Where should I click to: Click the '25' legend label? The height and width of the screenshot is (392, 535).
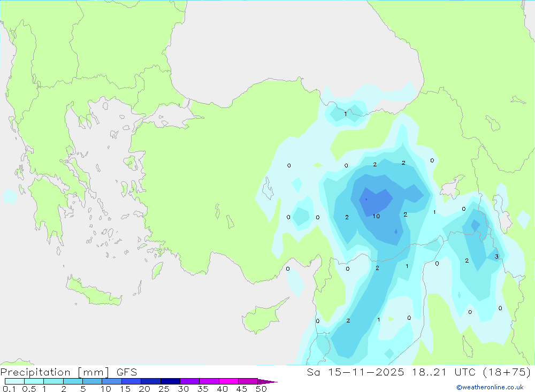(x=164, y=389)
